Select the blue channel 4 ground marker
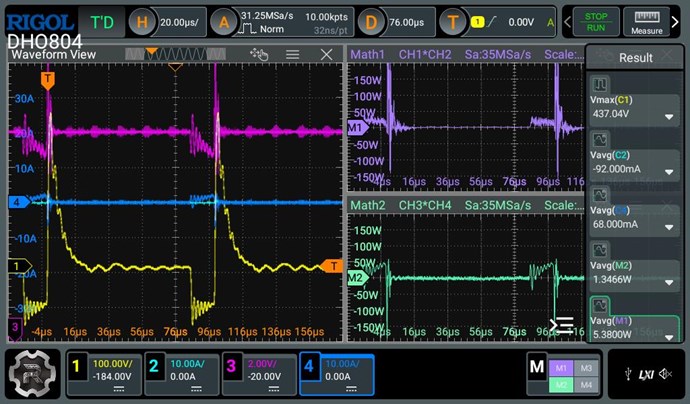 click(x=19, y=202)
